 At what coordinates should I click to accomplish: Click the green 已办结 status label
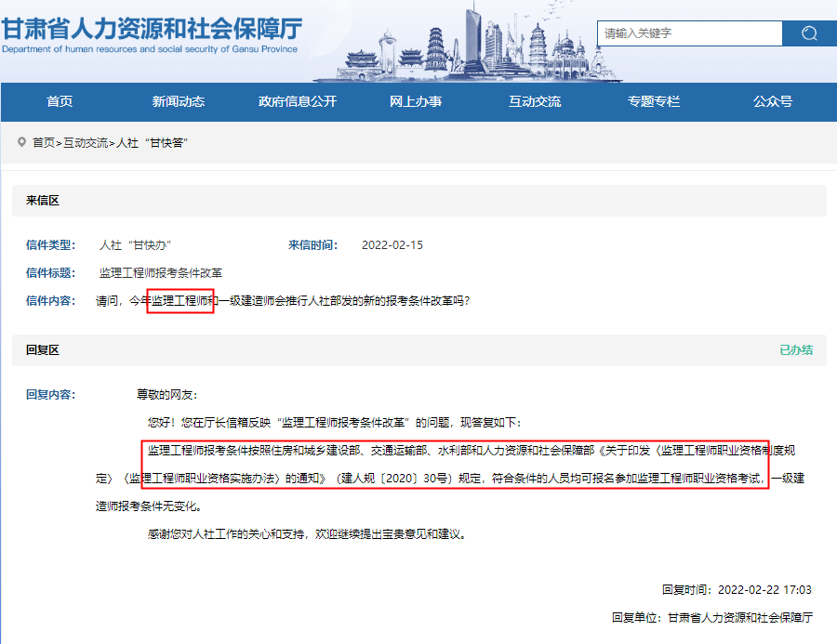tap(796, 350)
